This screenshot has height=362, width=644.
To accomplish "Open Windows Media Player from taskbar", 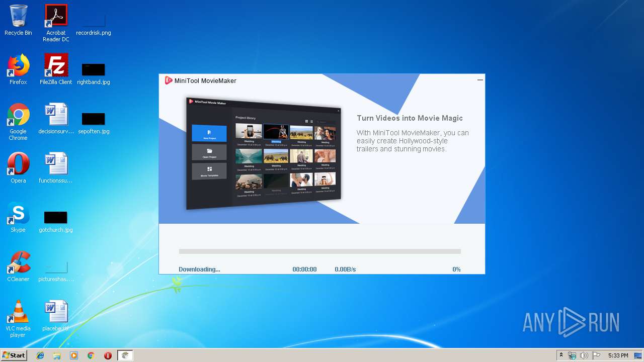I will (74, 355).
